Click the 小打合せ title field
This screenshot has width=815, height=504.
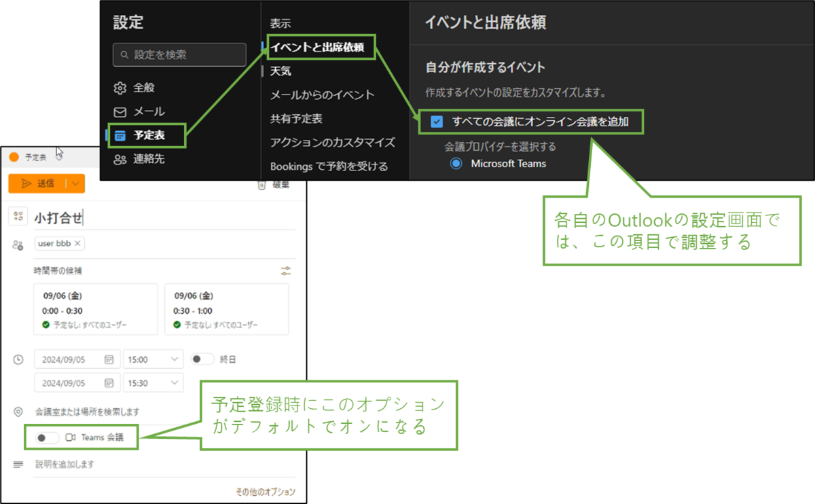[163, 217]
